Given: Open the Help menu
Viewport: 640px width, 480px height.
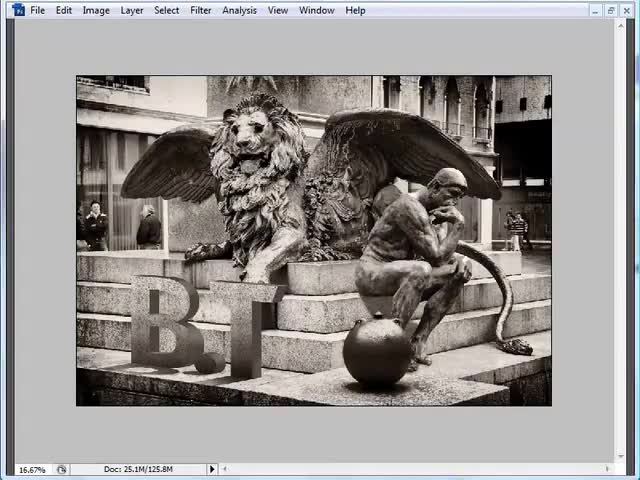Looking at the screenshot, I should coord(355,10).
